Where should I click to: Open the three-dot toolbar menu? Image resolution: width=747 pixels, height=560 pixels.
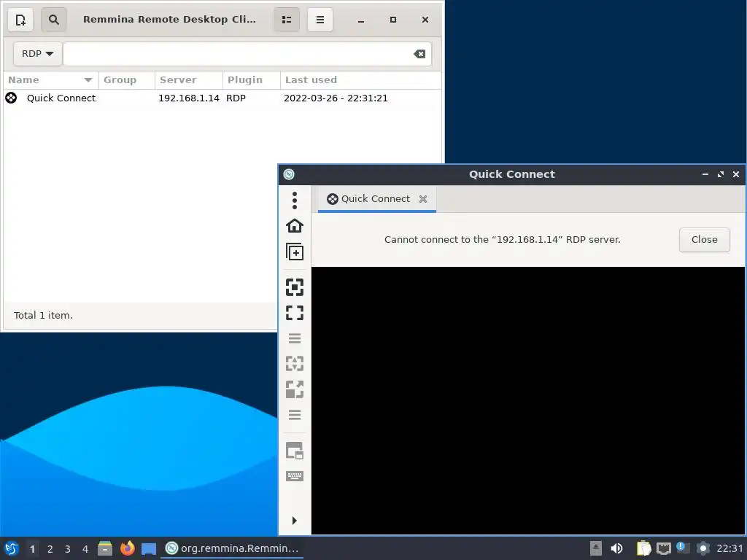(295, 200)
